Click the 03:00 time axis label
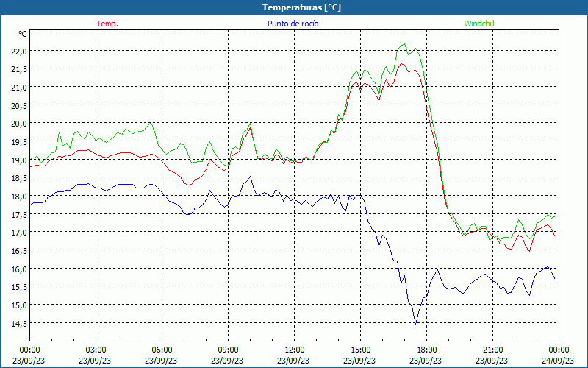The height and width of the screenshot is (368, 588). click(96, 350)
